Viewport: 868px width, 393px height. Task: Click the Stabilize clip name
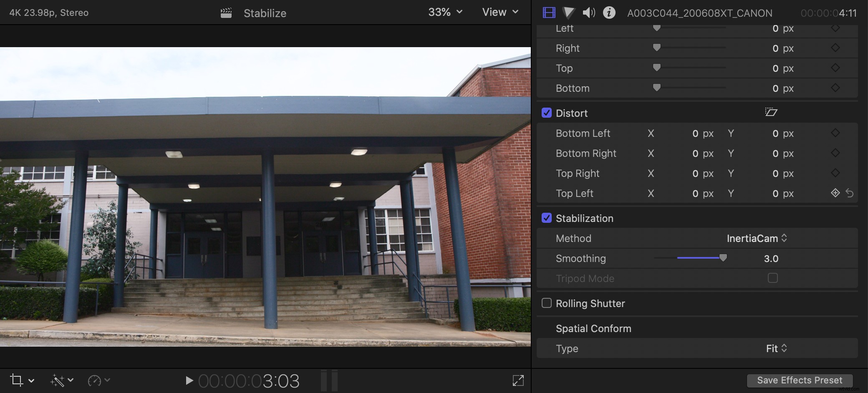coord(265,13)
